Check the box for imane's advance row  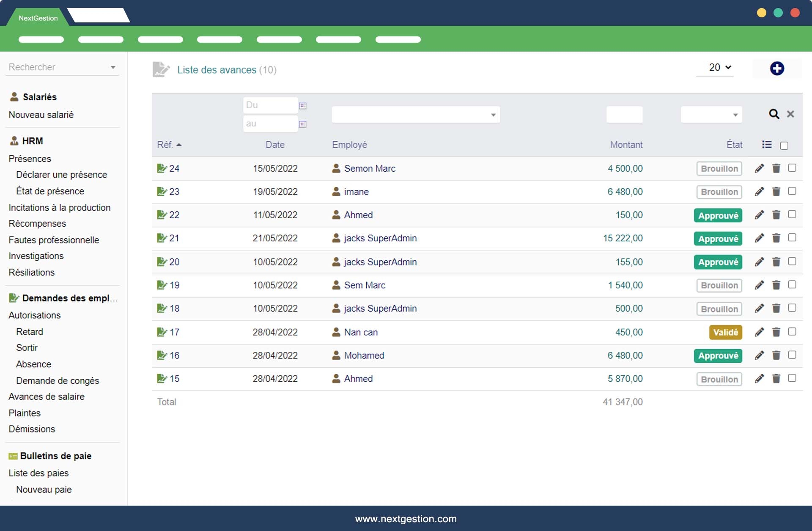792,191
